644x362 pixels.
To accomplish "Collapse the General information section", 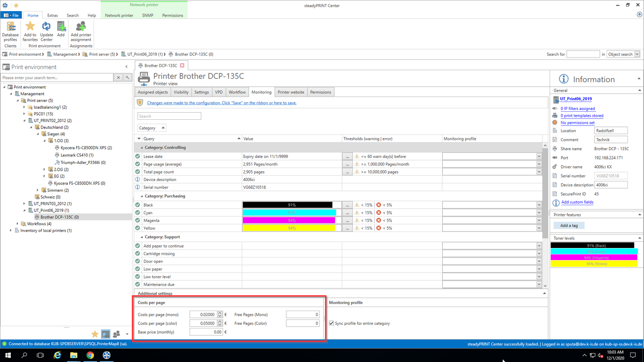I will (640, 90).
